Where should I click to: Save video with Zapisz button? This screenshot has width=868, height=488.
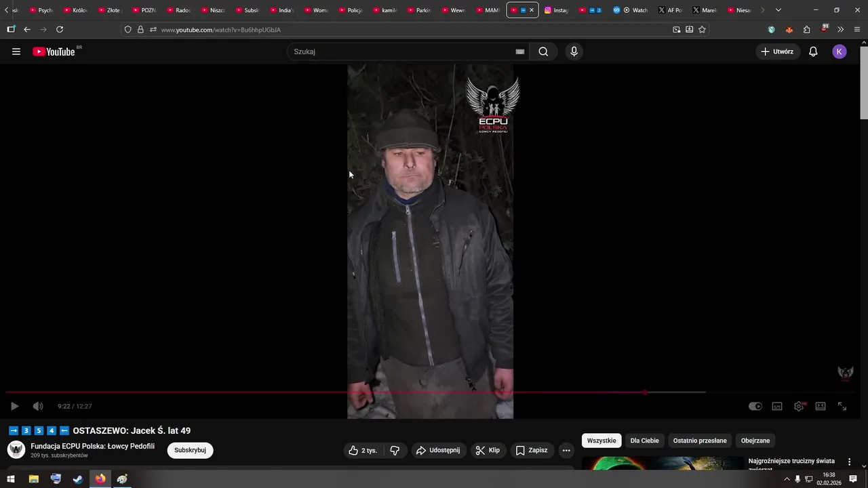[x=531, y=450]
